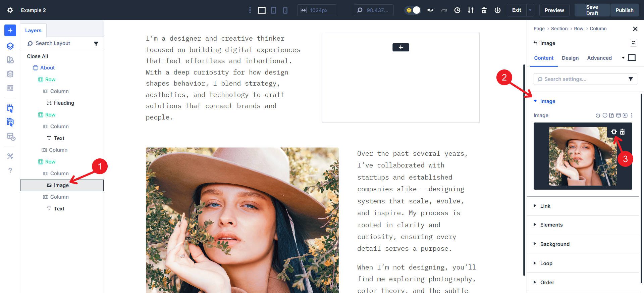Click the dynamic content icon for Image field
Screen dimensions: 644x293
coord(618,115)
